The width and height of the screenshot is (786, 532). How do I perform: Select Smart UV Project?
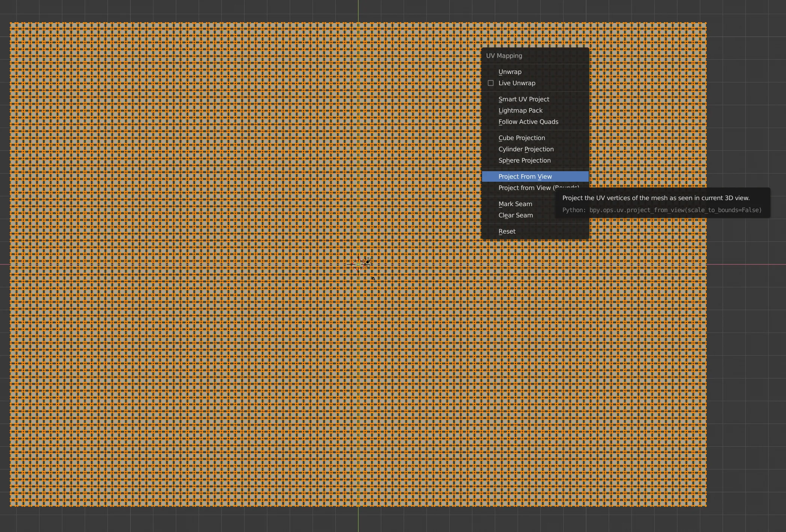coord(524,99)
